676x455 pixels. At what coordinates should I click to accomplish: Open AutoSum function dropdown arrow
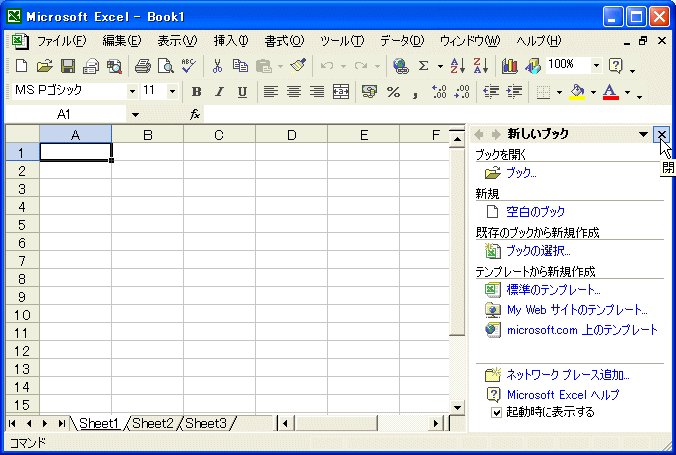[440, 66]
